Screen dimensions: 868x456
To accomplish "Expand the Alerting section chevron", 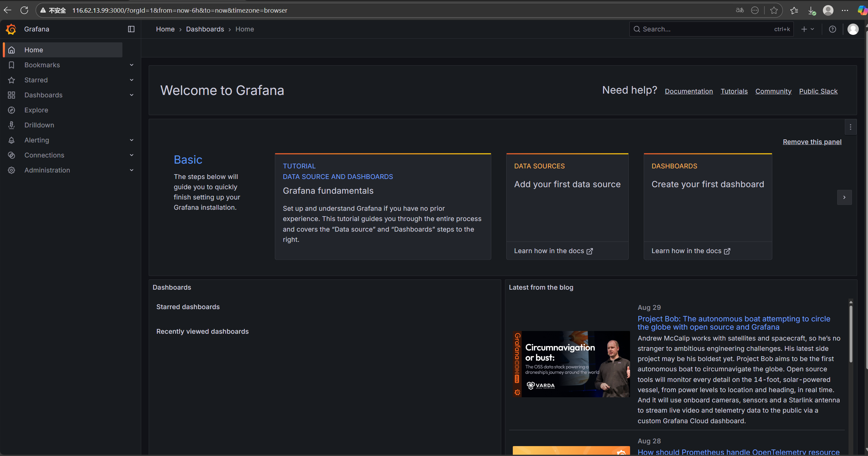I will coord(132,140).
